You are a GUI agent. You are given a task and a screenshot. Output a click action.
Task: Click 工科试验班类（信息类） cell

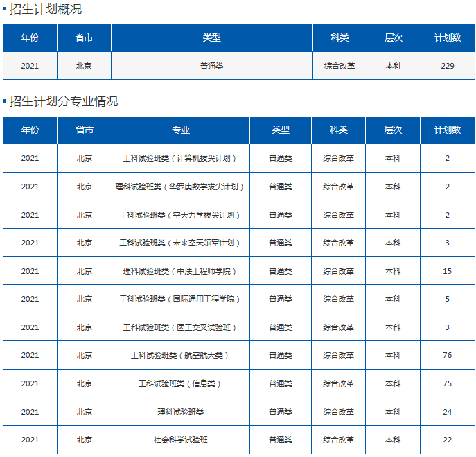point(181,383)
